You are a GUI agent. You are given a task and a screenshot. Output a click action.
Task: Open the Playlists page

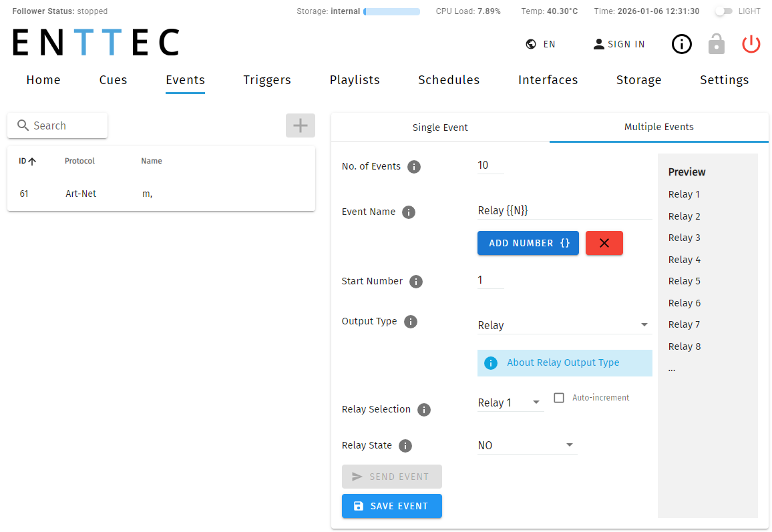(x=355, y=79)
